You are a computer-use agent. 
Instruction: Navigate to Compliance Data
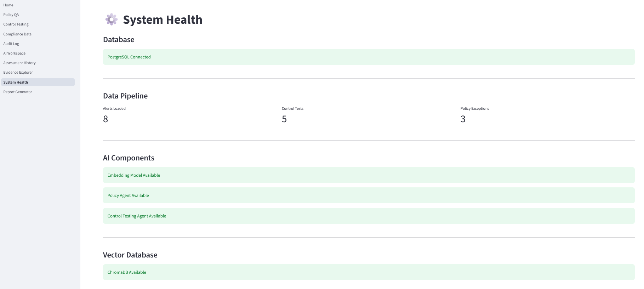click(17, 34)
